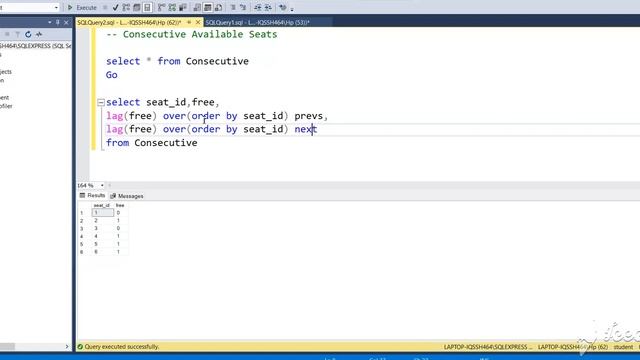Collapse the select seat_id code block
The width and height of the screenshot is (640, 360).
coord(101,102)
